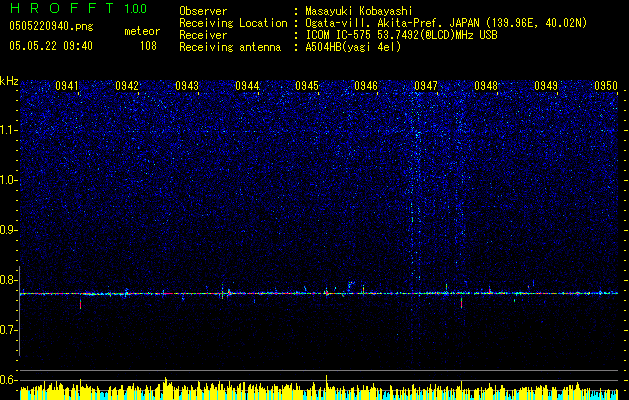
Task: Click the 0.9 kHz axis label
Action: point(9,230)
